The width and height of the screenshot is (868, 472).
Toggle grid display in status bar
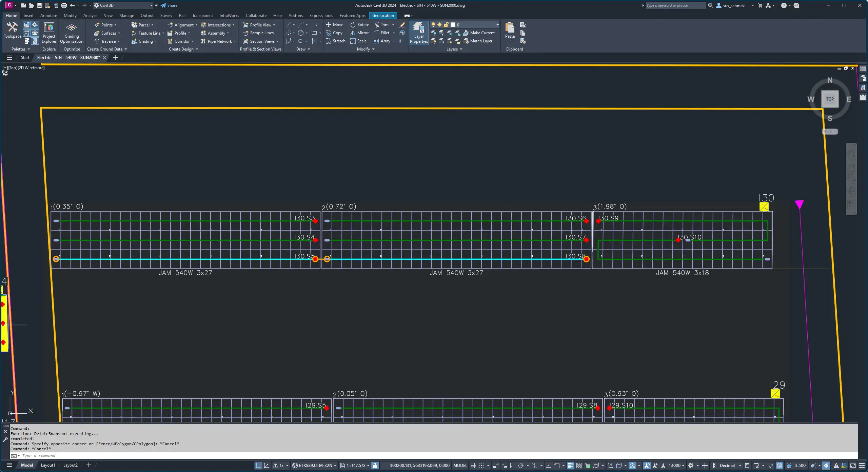pos(473,466)
